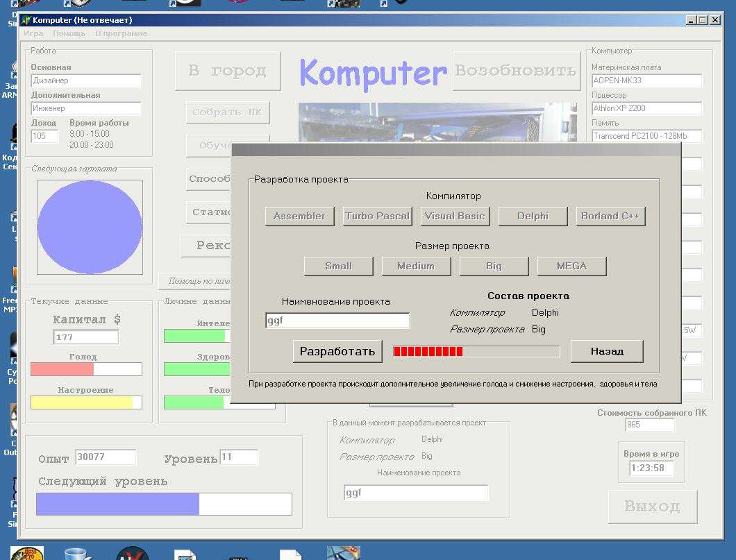Click the assembled PC cost field 865

click(650, 425)
